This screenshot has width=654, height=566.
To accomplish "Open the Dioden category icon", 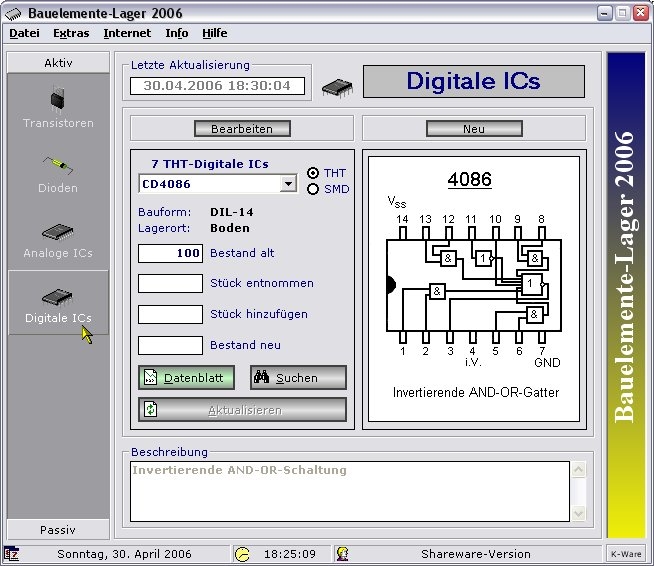I will [x=58, y=165].
